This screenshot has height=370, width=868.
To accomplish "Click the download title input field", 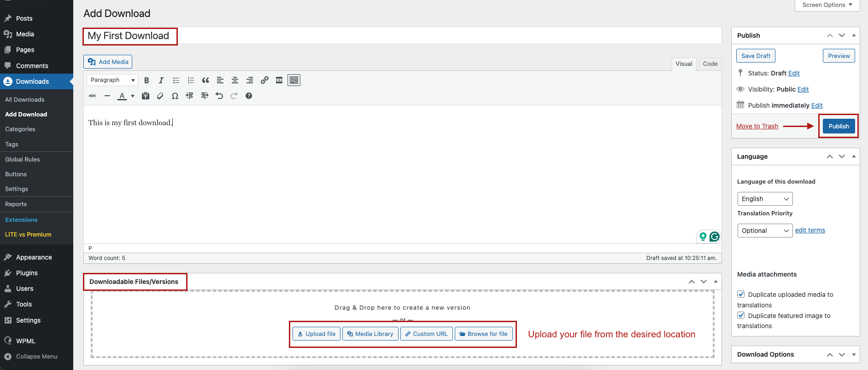I will coord(402,36).
